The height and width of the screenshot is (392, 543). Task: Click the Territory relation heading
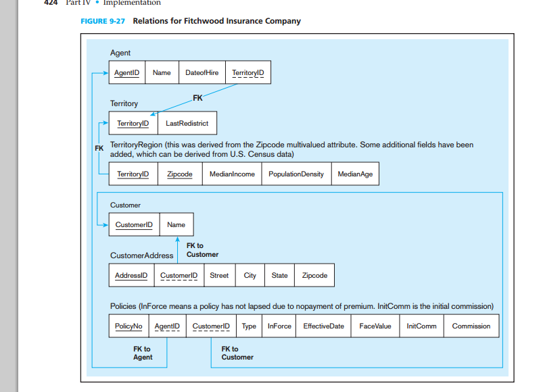(x=124, y=103)
